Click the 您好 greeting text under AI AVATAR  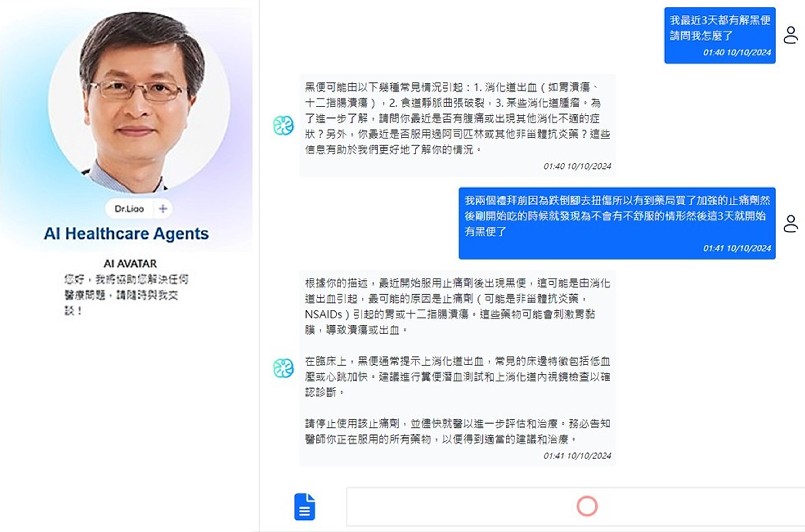(x=126, y=295)
